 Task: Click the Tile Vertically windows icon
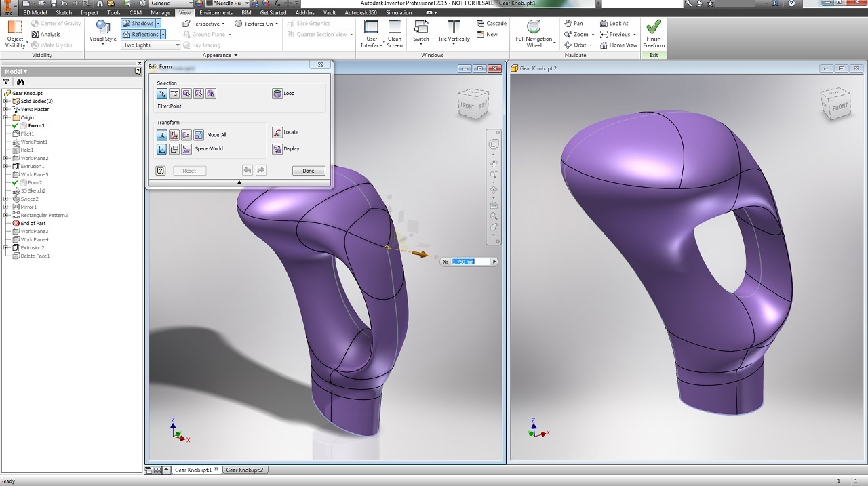pos(454,26)
